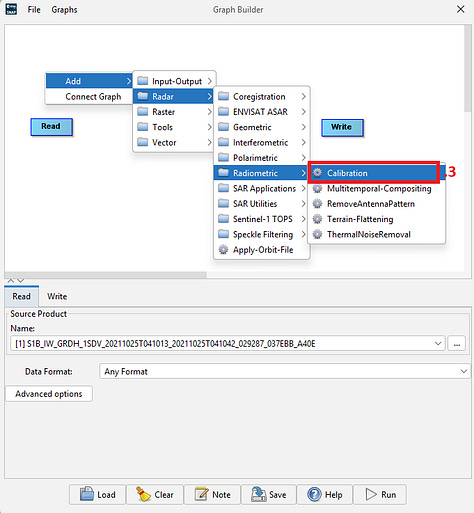The width and height of the screenshot is (474, 513).
Task: Click the ThermalNoiseRemoval gear icon
Action: [317, 234]
